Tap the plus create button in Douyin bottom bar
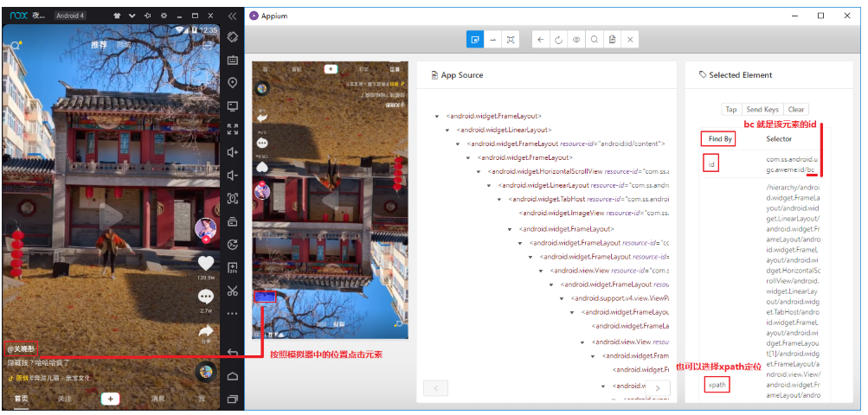The image size is (868, 415). pos(111,399)
